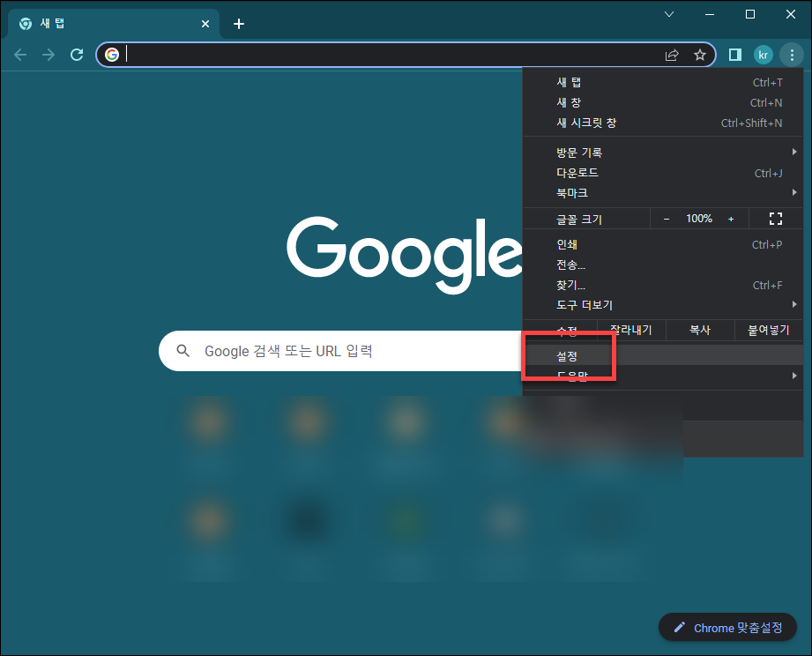Screen dimensions: 812x656
Task: Open the kr profile avatar
Action: pos(764,55)
